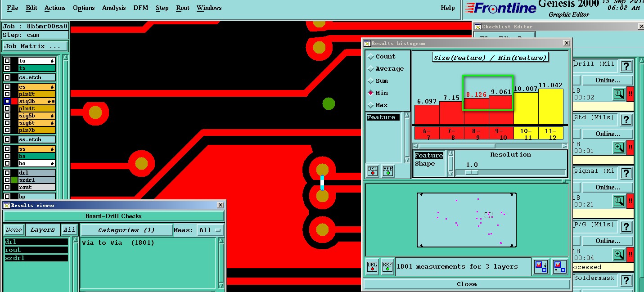Viewport: 644px width, 292px height.
Task: View signal results with magnifier icon
Action: tap(619, 201)
